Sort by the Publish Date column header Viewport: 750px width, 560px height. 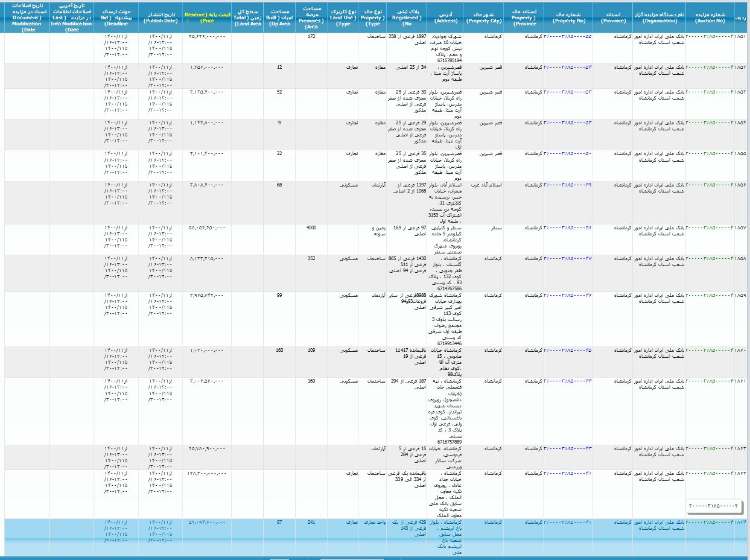[x=160, y=16]
